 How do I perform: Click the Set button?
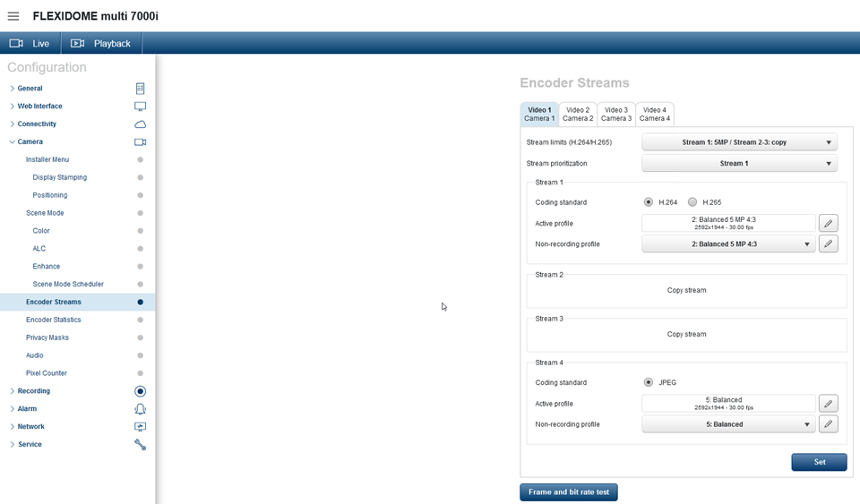(x=819, y=462)
